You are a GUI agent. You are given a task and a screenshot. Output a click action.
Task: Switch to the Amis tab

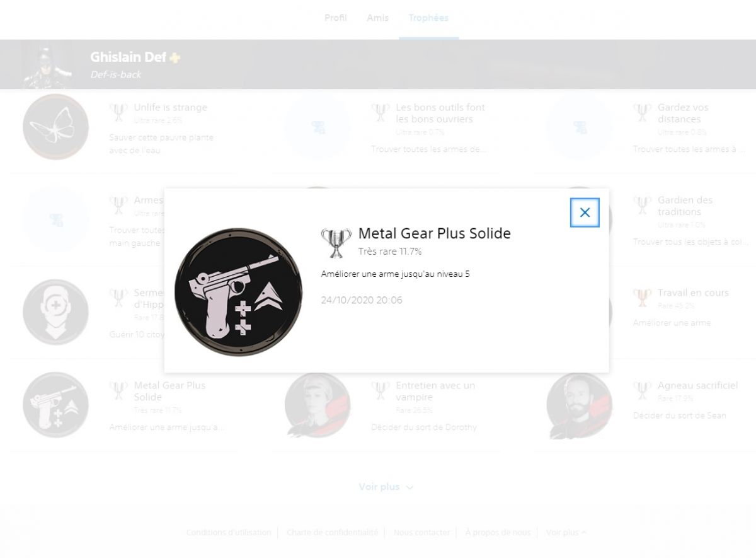point(378,18)
